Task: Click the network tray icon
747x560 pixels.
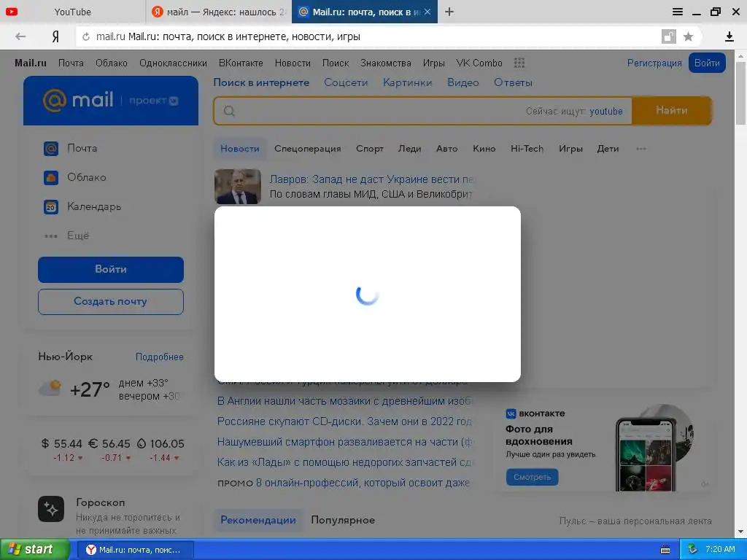Action: pyautogui.click(x=693, y=550)
